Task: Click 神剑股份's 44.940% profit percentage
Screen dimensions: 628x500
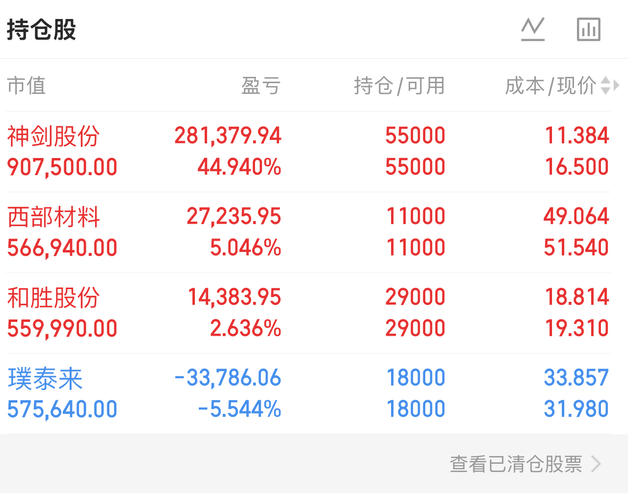Action: (240, 167)
